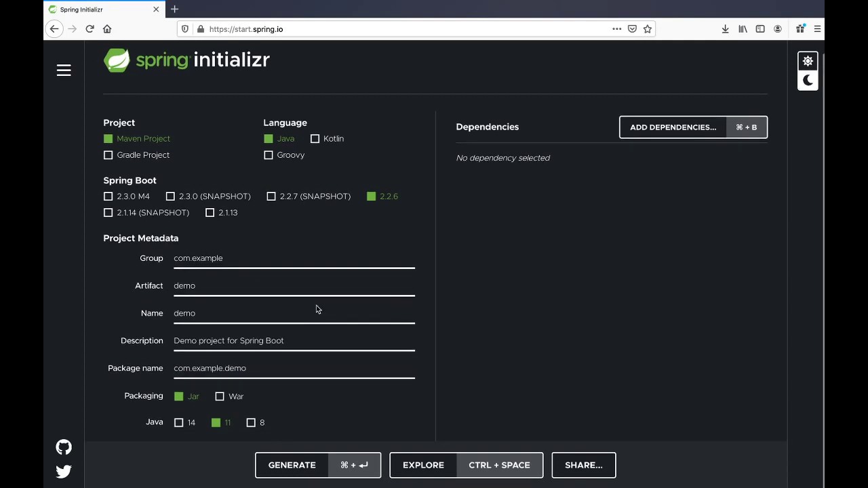Select Spring Boot version 2.1.13
The image size is (868, 488).
click(x=222, y=213)
